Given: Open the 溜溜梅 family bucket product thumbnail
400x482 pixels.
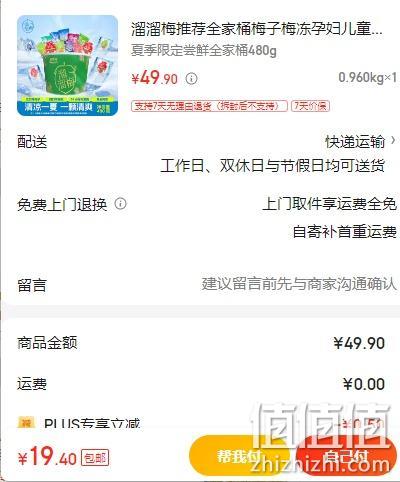Looking at the screenshot, I should point(68,66).
